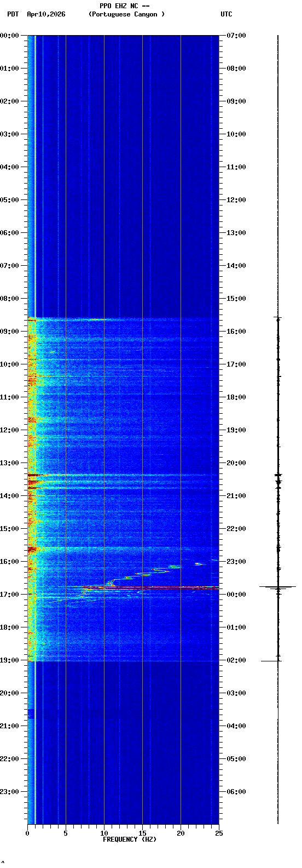Select '21:00' on the PDT time axis
302x868 pixels.
point(9,726)
